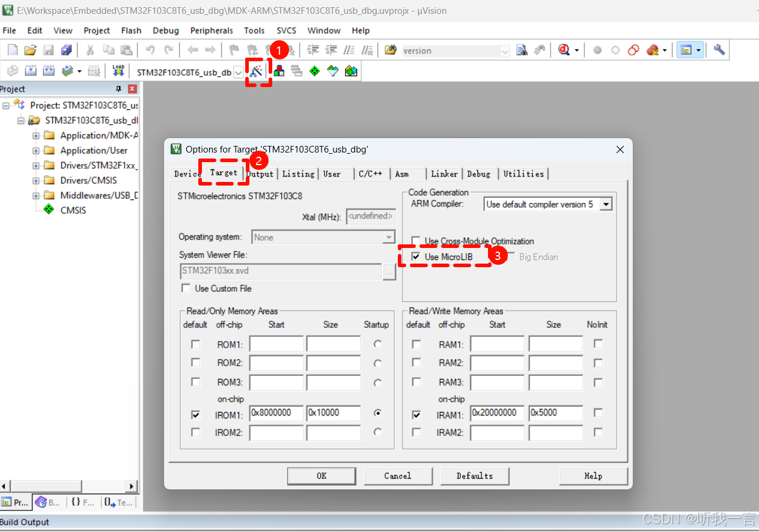Tick the RAM1 NoInit checkbox
The height and width of the screenshot is (532, 759).
pyautogui.click(x=598, y=344)
